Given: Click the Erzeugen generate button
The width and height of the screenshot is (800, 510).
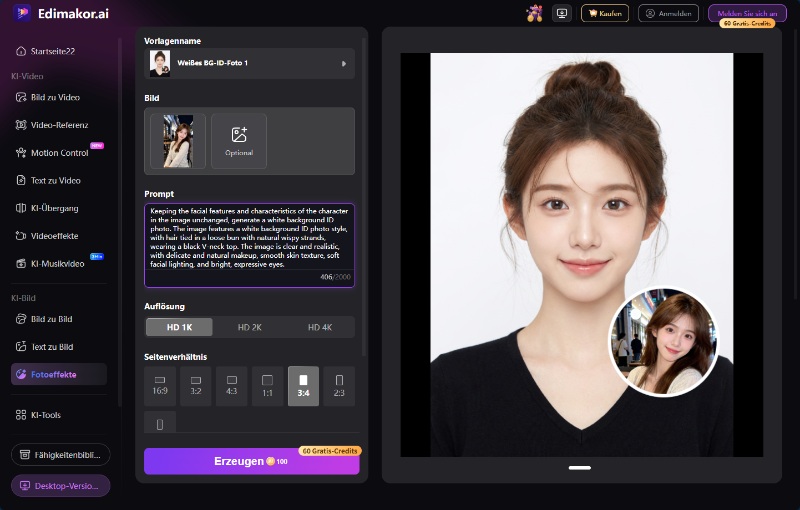Looking at the screenshot, I should click(252, 461).
